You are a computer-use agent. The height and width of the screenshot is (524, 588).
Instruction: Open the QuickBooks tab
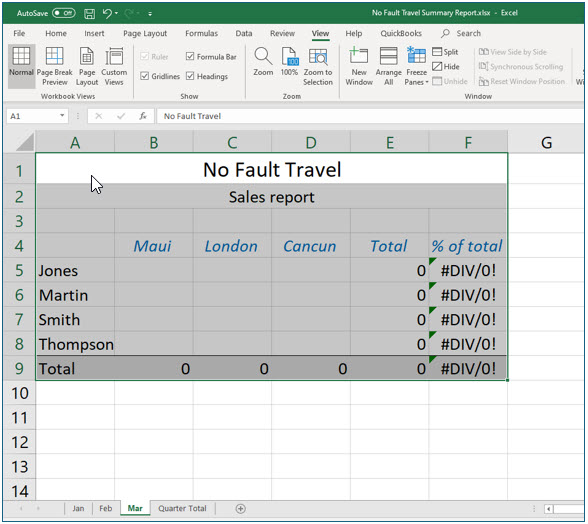pos(401,33)
